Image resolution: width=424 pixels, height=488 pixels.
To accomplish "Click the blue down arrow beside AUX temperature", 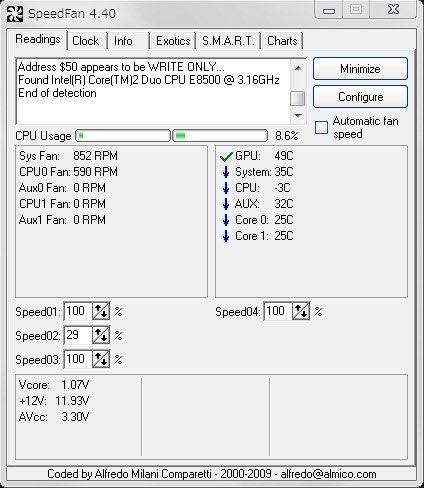I will point(226,204).
